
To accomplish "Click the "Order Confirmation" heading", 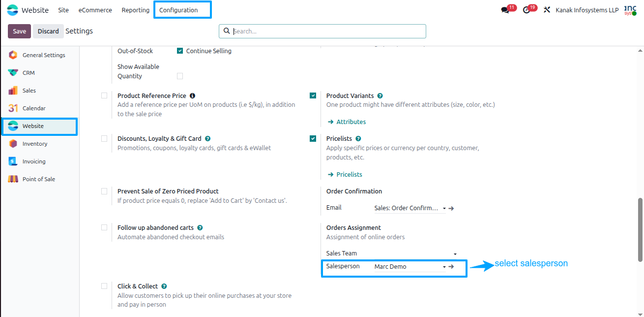I will click(x=354, y=191).
